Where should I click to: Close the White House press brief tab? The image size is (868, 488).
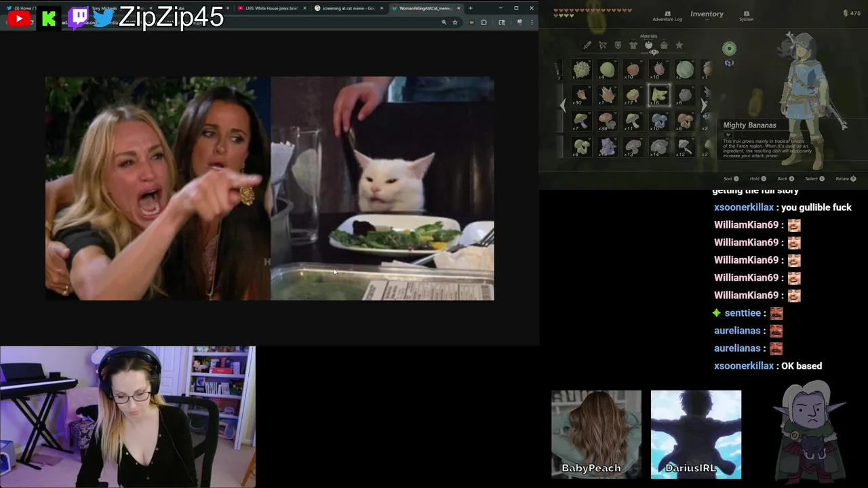304,8
